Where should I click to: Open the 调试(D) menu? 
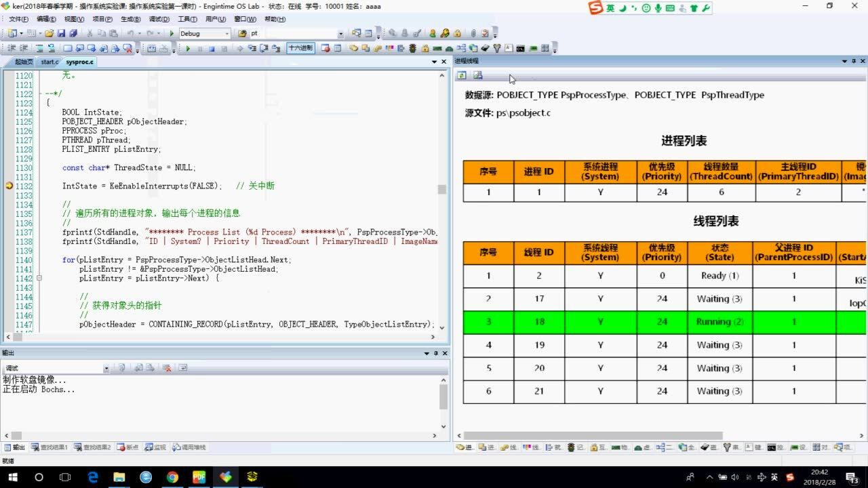[159, 19]
